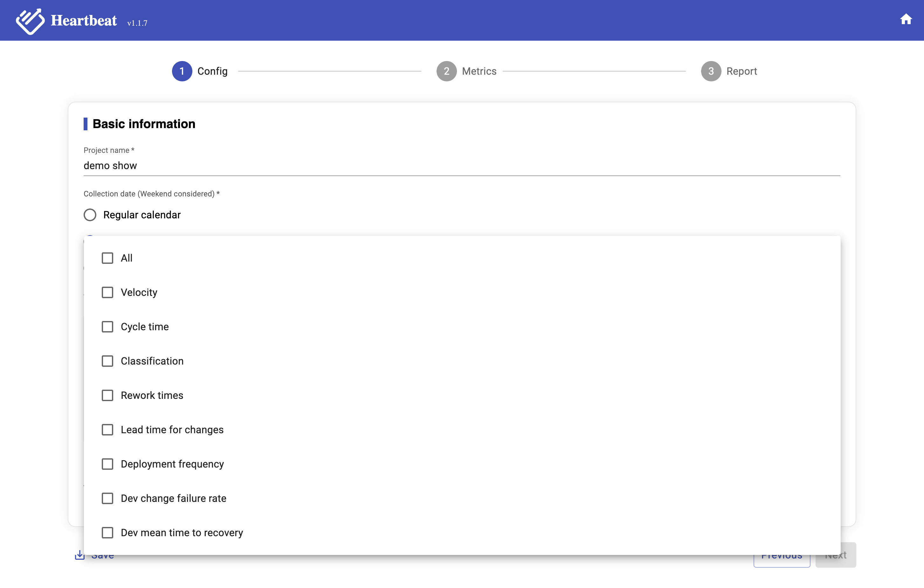Viewport: 924px width, 588px height.
Task: Choose Rework times option in list
Action: click(x=152, y=395)
